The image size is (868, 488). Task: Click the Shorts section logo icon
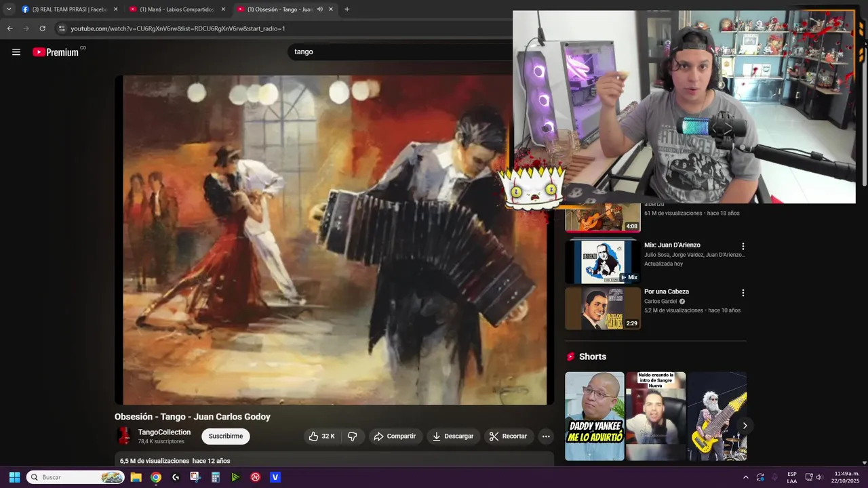coord(570,357)
